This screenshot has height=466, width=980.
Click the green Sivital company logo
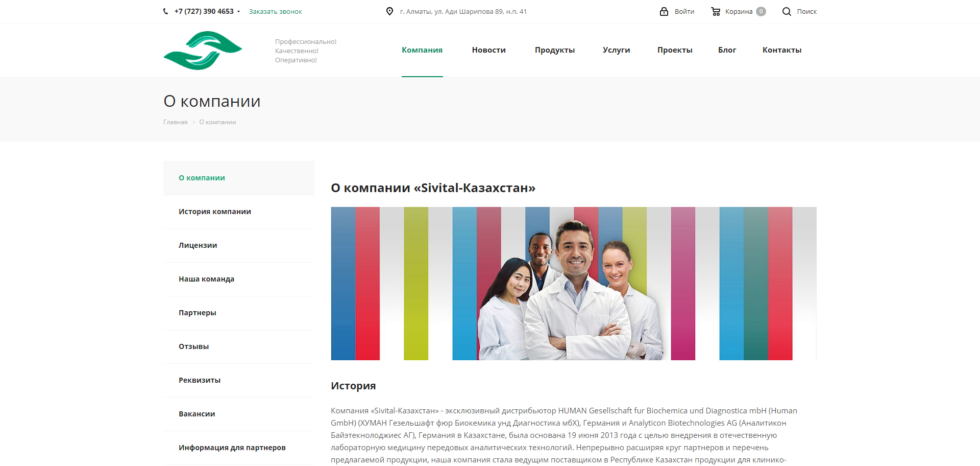203,51
